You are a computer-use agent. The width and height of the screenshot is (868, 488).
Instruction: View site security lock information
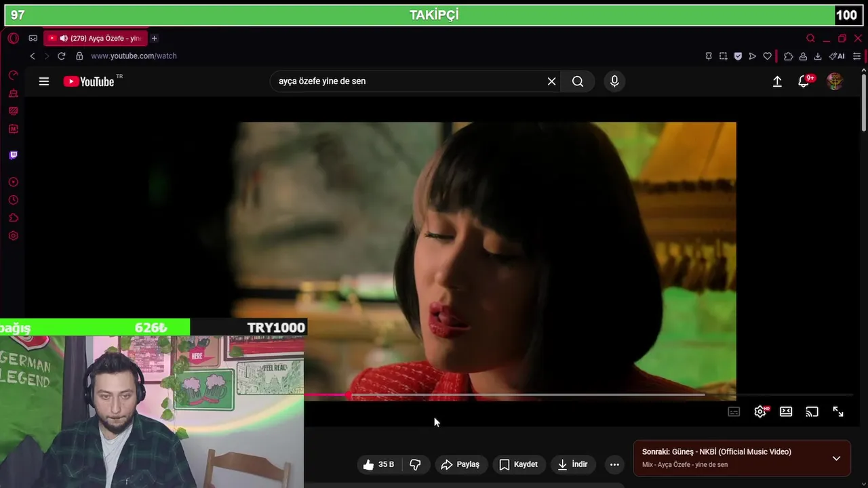click(x=79, y=56)
